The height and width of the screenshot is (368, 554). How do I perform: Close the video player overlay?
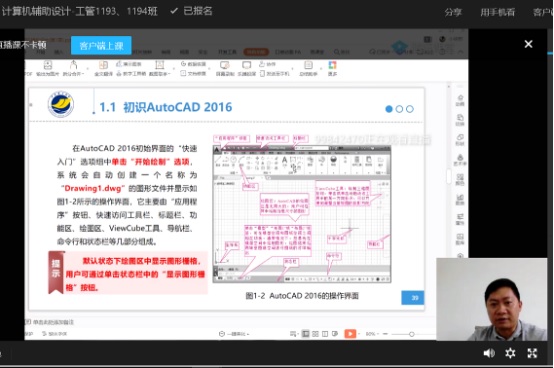coord(528,44)
